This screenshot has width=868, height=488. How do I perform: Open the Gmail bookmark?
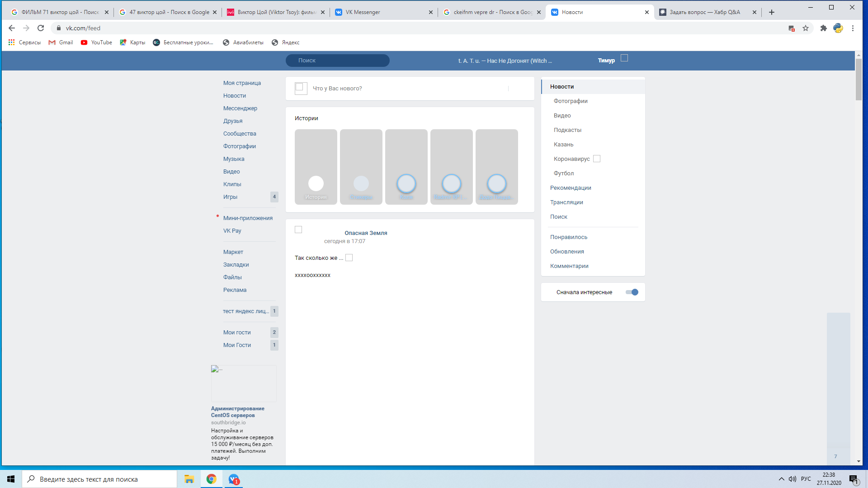point(61,42)
